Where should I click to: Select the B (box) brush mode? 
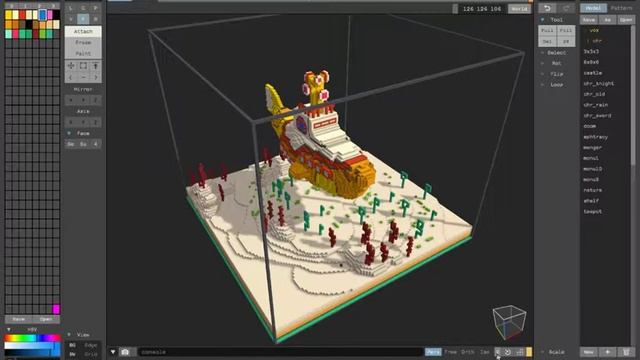pyautogui.click(x=96, y=19)
